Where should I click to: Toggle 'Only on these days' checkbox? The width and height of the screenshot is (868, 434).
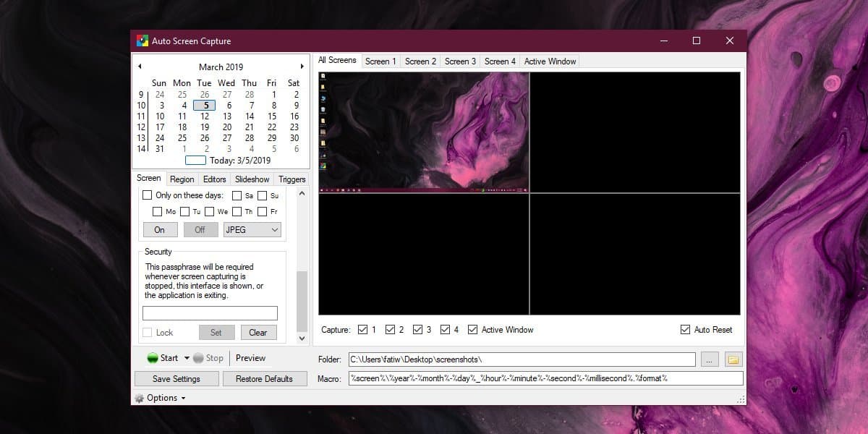(x=148, y=195)
